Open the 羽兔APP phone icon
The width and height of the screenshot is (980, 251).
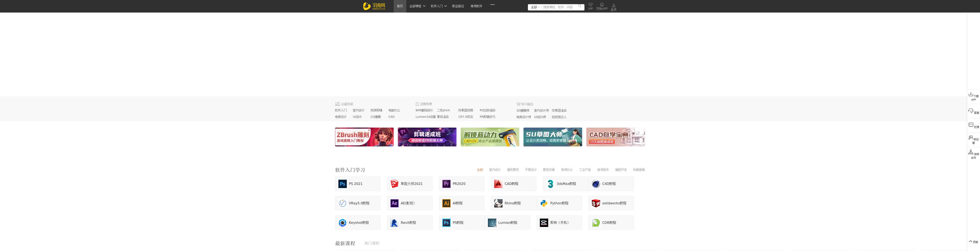(x=601, y=6)
